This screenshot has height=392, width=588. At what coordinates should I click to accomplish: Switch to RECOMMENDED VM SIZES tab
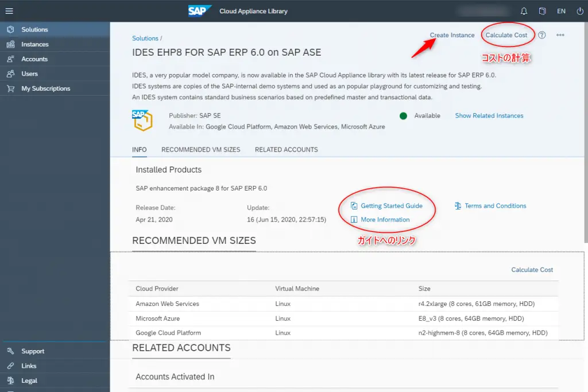[200, 150]
